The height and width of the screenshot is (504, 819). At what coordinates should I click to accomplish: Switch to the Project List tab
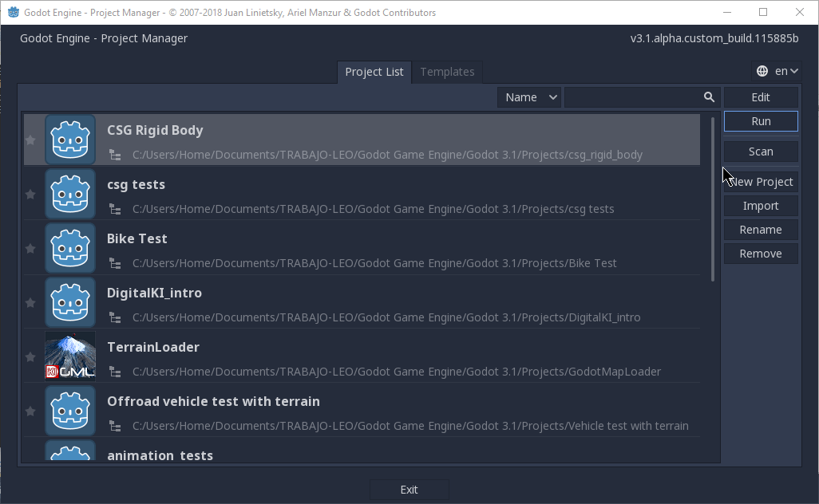[x=374, y=72]
